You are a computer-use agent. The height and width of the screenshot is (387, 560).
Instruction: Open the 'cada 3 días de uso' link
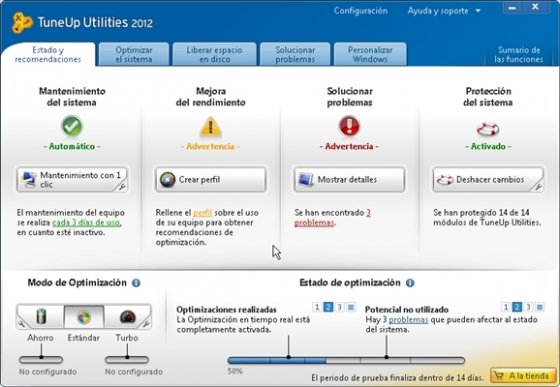tap(87, 223)
